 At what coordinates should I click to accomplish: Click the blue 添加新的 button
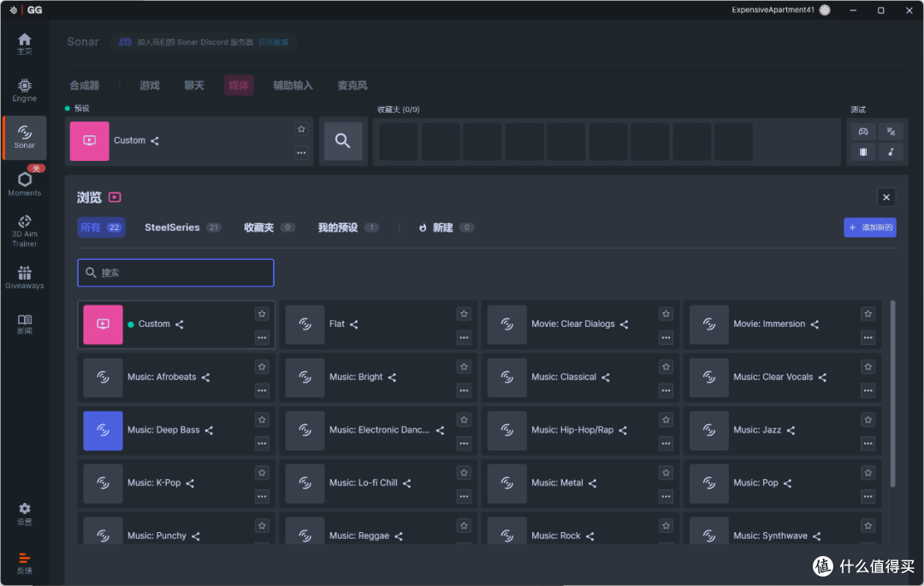pyautogui.click(x=870, y=228)
